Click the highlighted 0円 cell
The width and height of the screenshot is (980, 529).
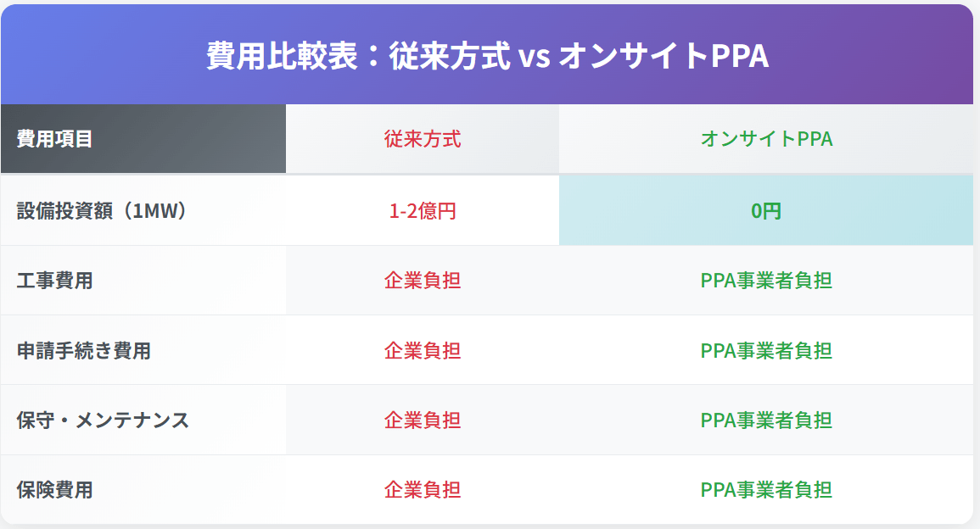click(766, 211)
